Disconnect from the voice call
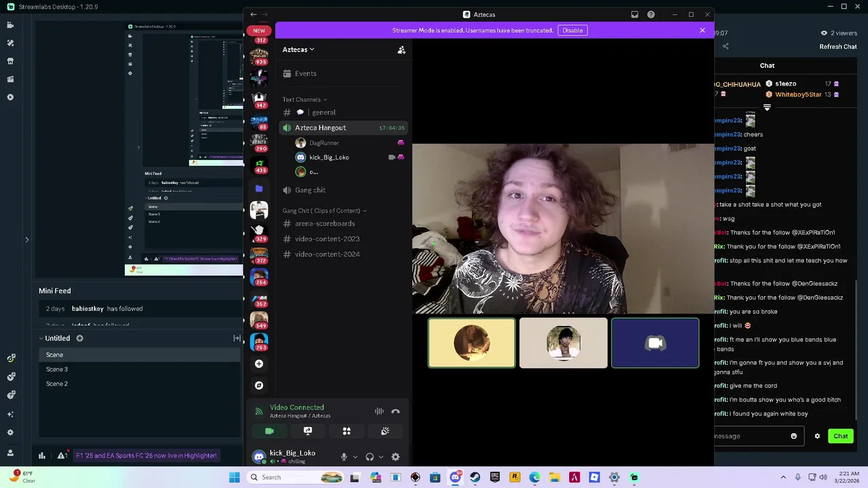Screen dimensions: 868x488 click(395, 411)
